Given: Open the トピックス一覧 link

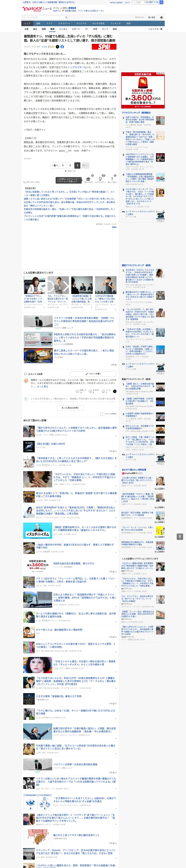Looking at the screenshot, I should 155,29.
